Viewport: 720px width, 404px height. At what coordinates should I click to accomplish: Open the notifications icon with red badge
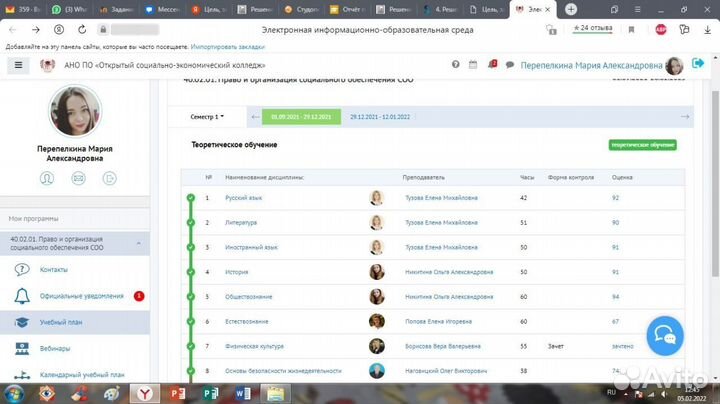(x=492, y=64)
